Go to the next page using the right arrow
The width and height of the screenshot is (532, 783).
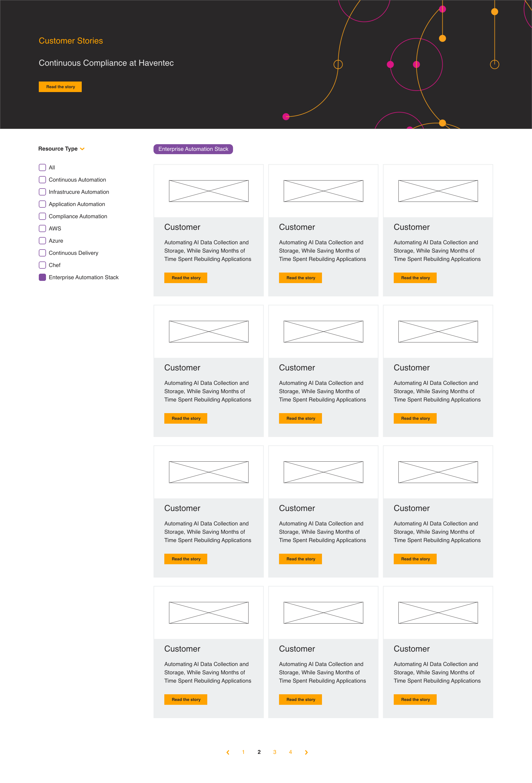tap(306, 752)
